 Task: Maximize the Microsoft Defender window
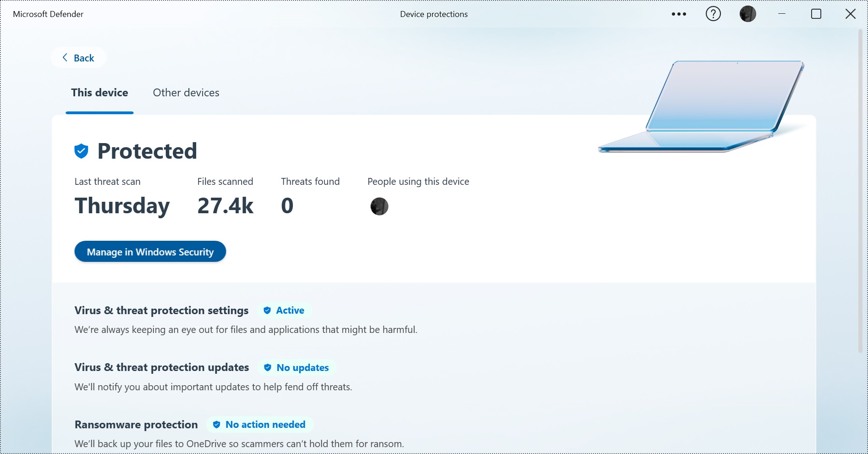click(x=816, y=14)
